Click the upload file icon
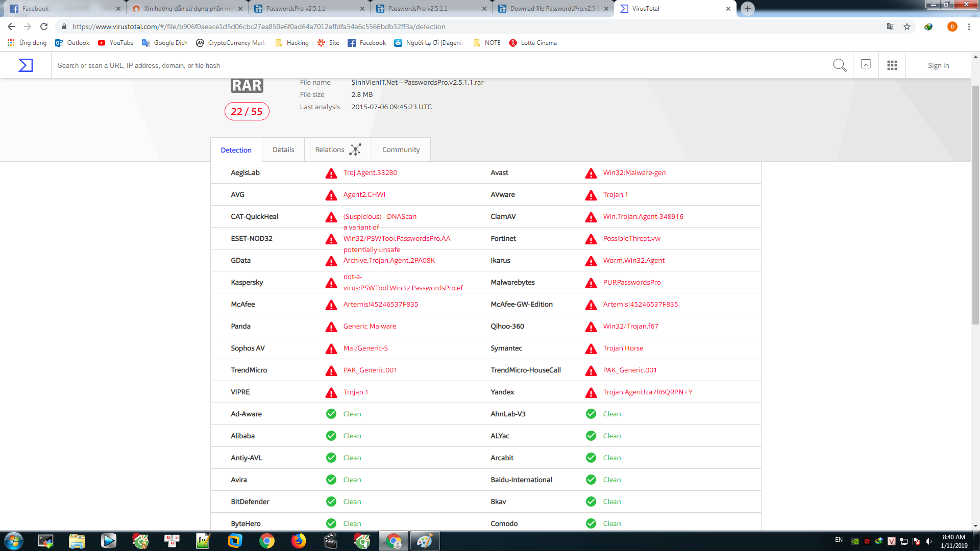 point(866,65)
